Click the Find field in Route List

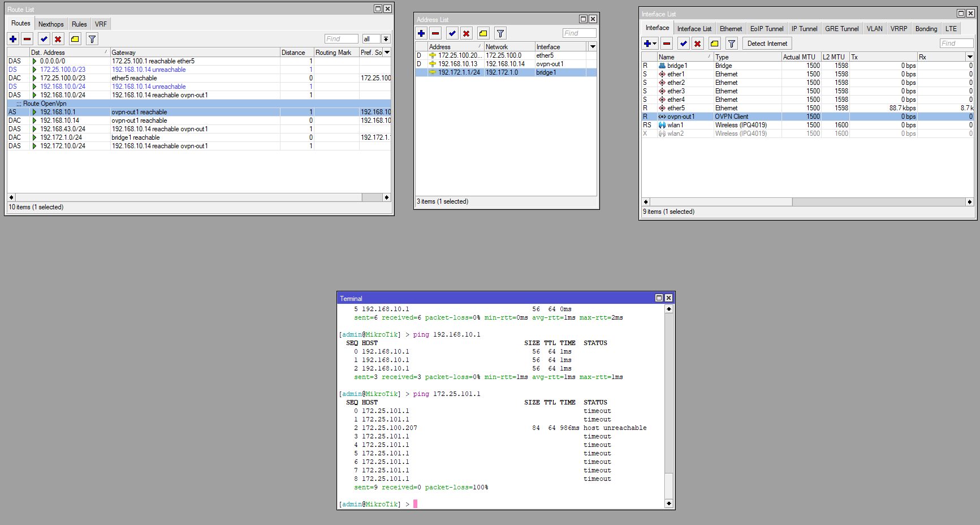click(342, 39)
